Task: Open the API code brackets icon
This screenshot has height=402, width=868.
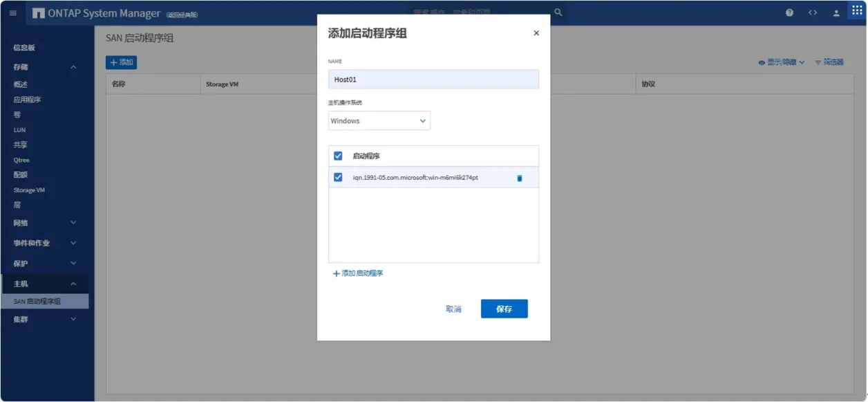Action: tap(813, 13)
